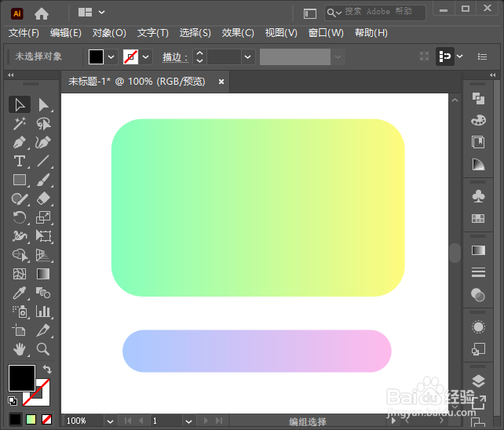The width and height of the screenshot is (504, 430).
Task: Select the Paintbrush tool
Action: pos(43,180)
